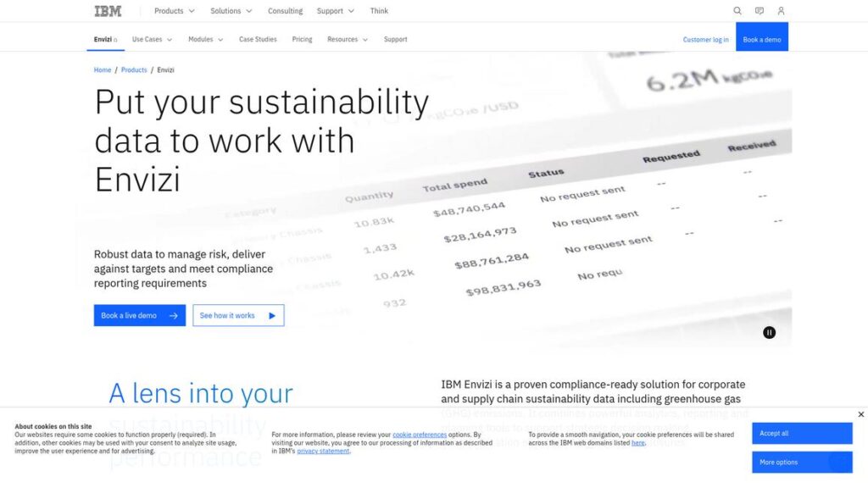Screen dimensions: 868x488
Task: Click the Book a demo button
Action: (x=762, y=37)
